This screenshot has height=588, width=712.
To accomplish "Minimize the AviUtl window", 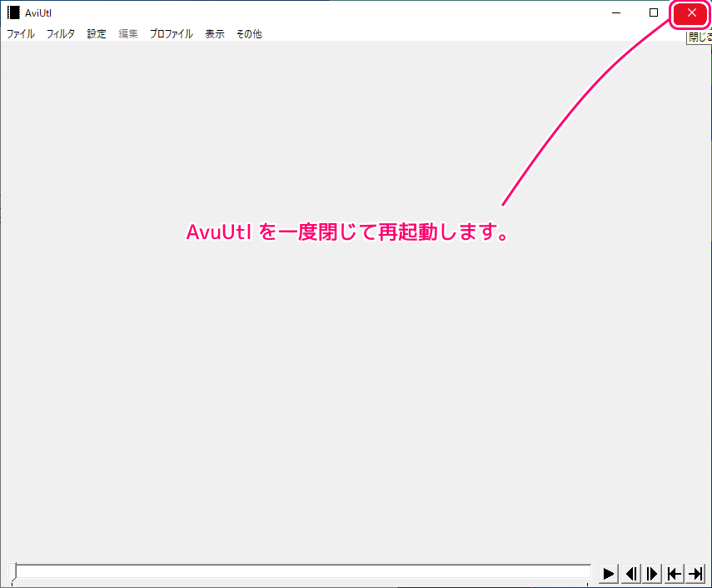I will pyautogui.click(x=616, y=12).
